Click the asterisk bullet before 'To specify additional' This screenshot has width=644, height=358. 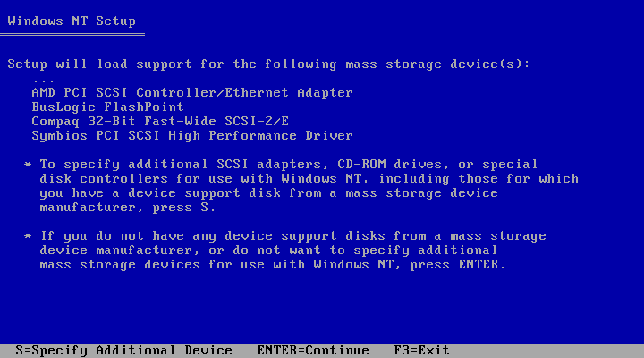click(28, 165)
